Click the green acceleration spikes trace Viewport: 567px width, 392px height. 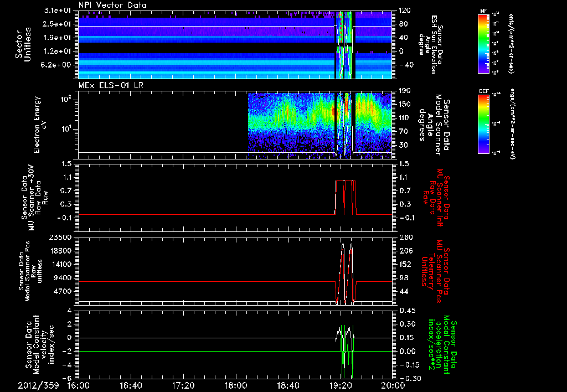point(347,351)
